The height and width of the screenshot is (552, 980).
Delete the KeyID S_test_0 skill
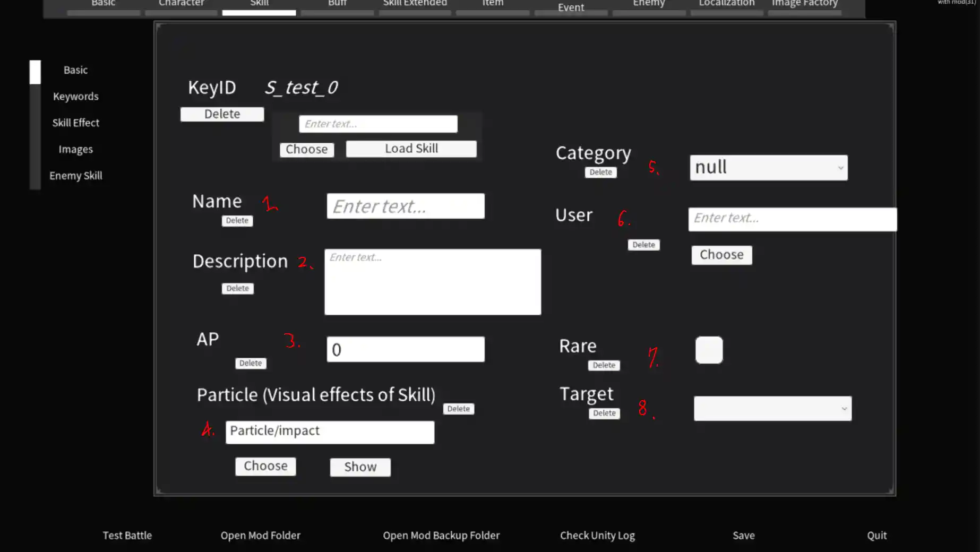222,114
